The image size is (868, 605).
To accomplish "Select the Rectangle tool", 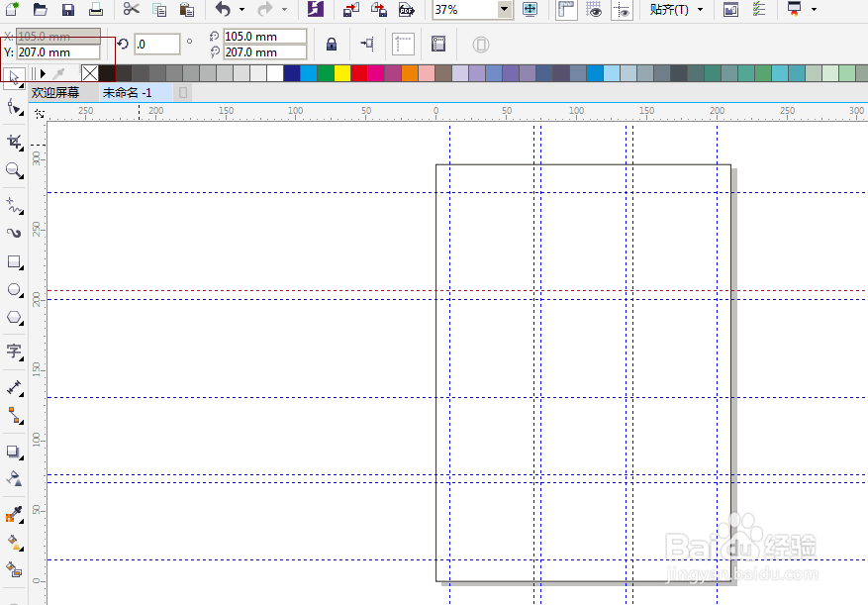I will (15, 262).
